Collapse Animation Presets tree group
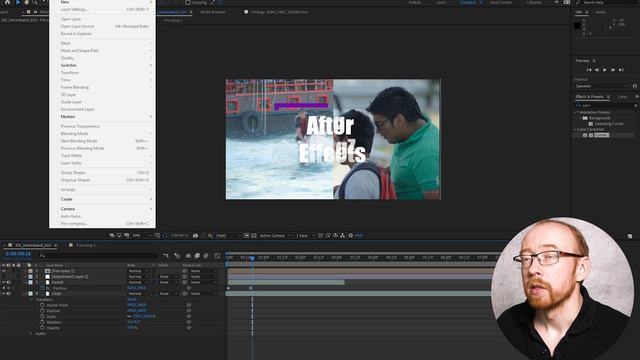The image size is (640, 360). (x=576, y=112)
